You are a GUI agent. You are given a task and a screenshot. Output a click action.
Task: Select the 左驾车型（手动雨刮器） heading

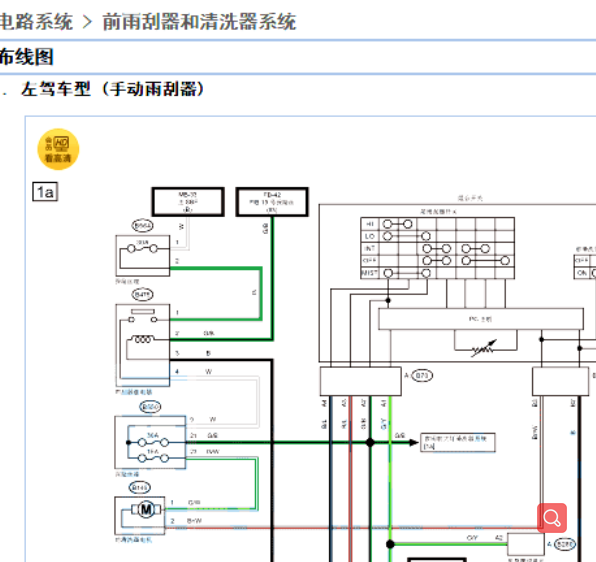(113, 89)
